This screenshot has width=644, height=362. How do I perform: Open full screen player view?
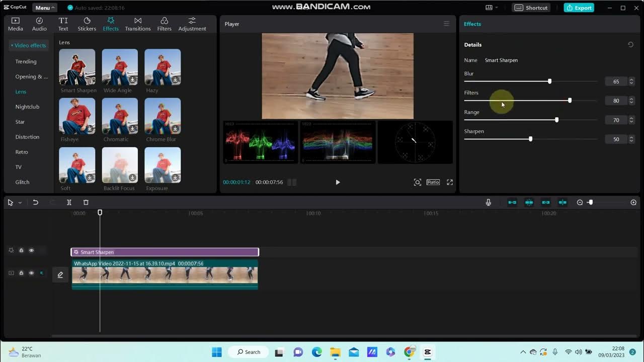[x=450, y=182]
